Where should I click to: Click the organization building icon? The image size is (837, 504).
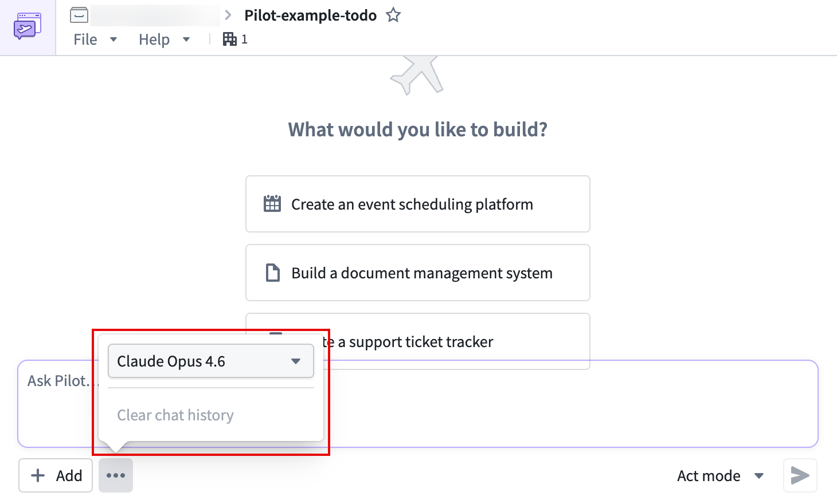(230, 39)
